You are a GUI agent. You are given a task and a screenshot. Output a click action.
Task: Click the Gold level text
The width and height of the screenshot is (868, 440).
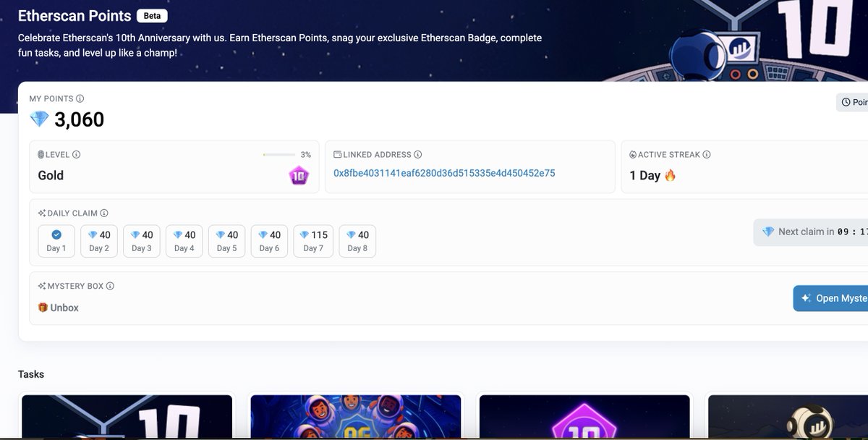tap(51, 175)
